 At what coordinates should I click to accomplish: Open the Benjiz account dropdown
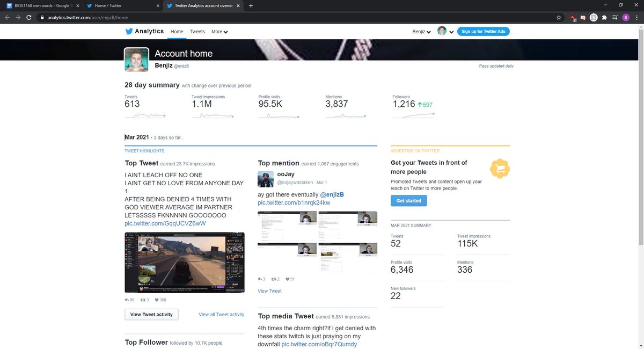click(421, 32)
